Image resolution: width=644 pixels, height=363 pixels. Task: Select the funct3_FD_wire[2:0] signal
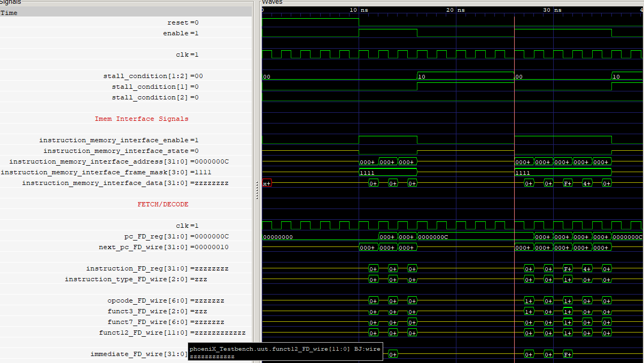[x=126, y=311]
